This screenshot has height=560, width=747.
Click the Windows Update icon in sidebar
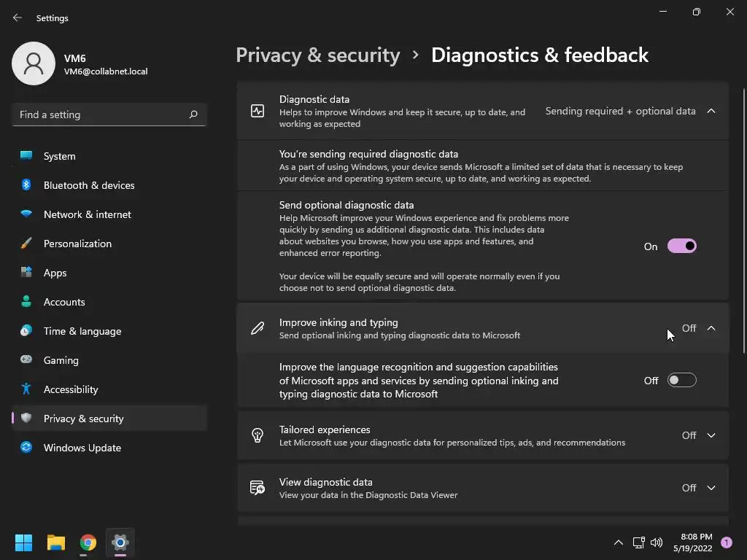(26, 448)
